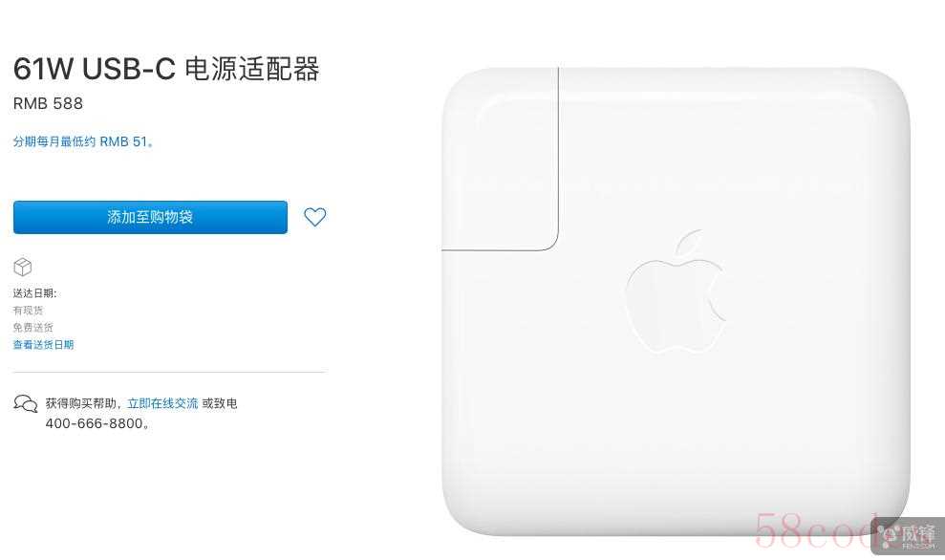Click the chat bubbles help icon
Image resolution: width=945 pixels, height=560 pixels.
25,403
